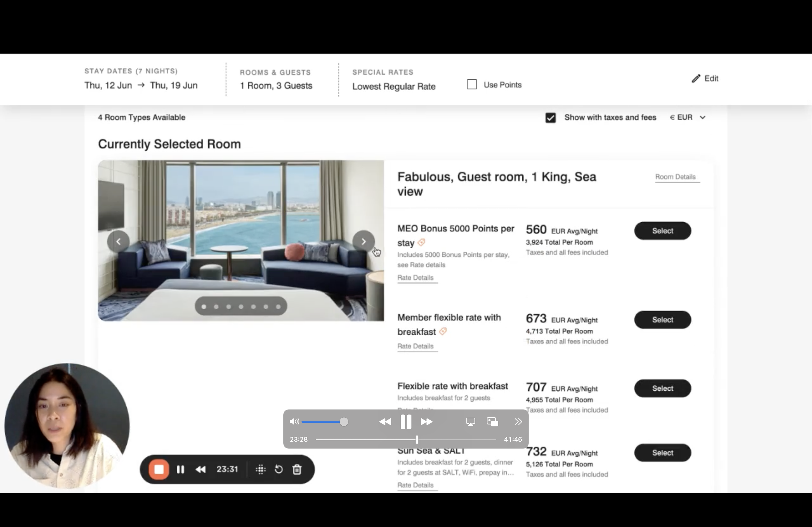Click the first carousel dot indicator
This screenshot has width=812, height=527.
[204, 306]
